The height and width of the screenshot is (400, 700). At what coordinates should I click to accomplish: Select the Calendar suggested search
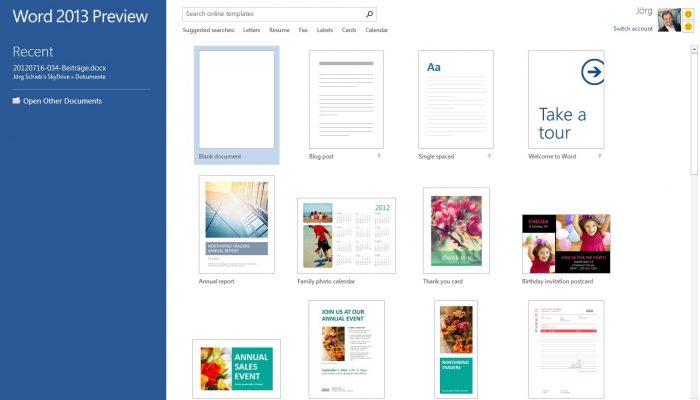[376, 30]
